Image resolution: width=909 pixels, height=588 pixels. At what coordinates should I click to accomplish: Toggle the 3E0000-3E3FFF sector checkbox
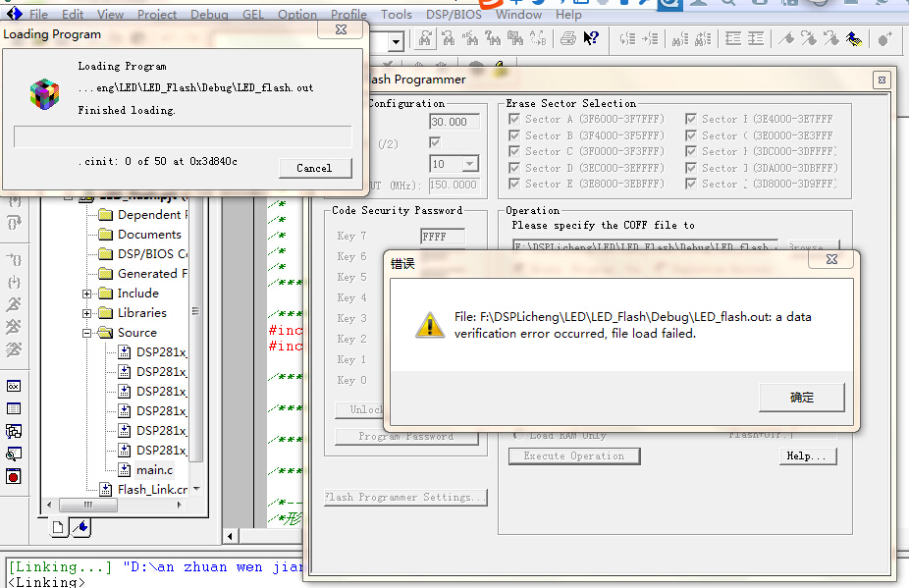(x=690, y=135)
